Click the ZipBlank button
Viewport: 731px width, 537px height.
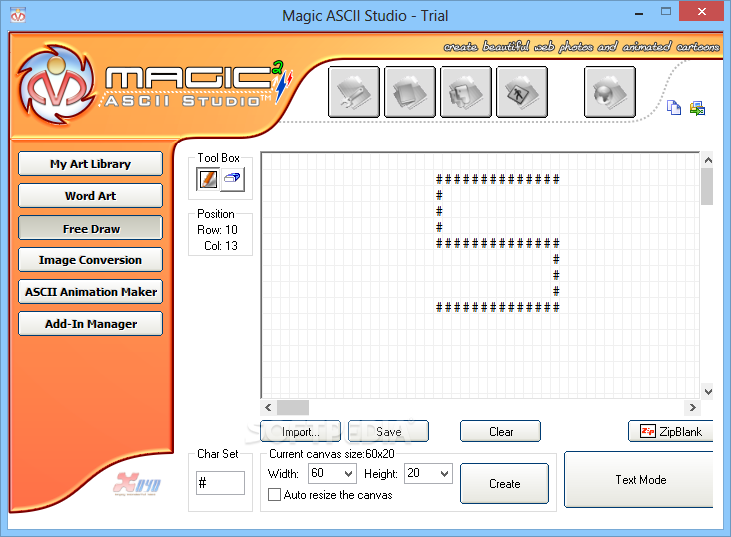[x=671, y=432]
